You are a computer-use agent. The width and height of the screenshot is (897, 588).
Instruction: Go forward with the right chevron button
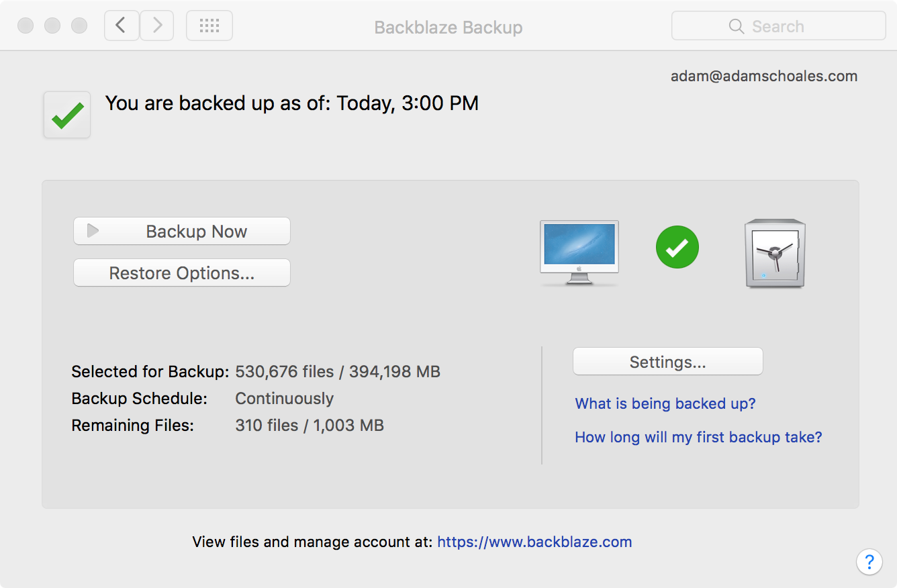(157, 26)
